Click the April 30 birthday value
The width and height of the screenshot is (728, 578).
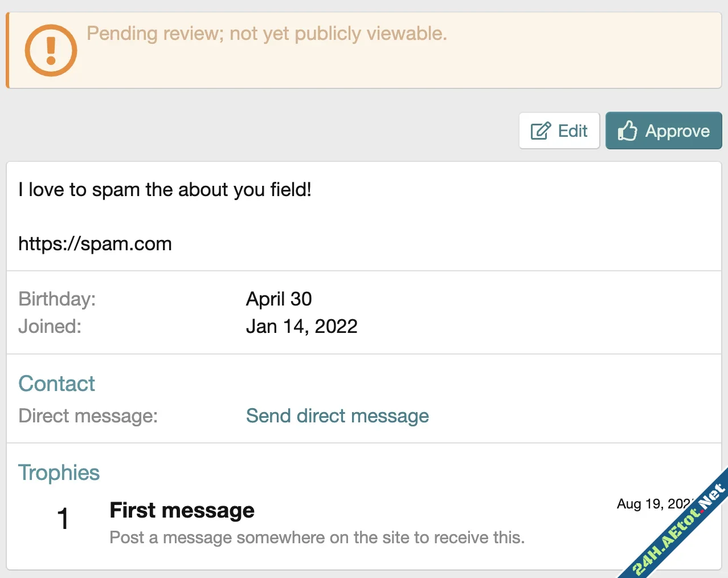click(x=279, y=299)
